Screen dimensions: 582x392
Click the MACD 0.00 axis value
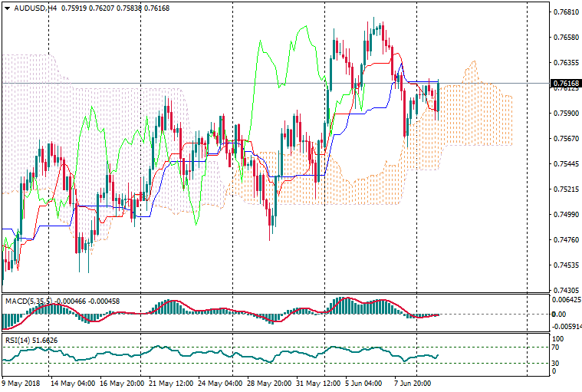click(558, 315)
